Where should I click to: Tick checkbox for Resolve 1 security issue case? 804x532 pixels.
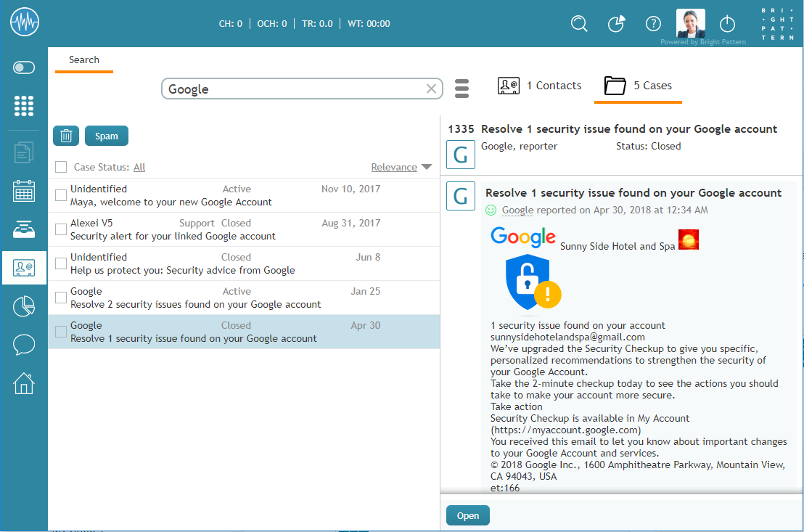(x=61, y=332)
